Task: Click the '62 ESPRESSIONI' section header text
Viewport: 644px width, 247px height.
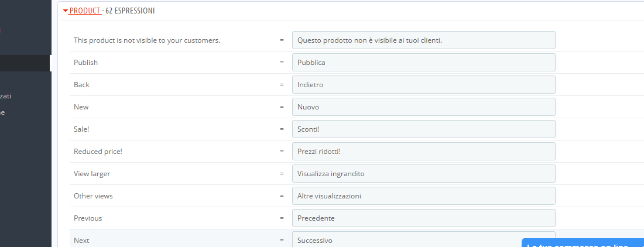Action: pyautogui.click(x=130, y=11)
